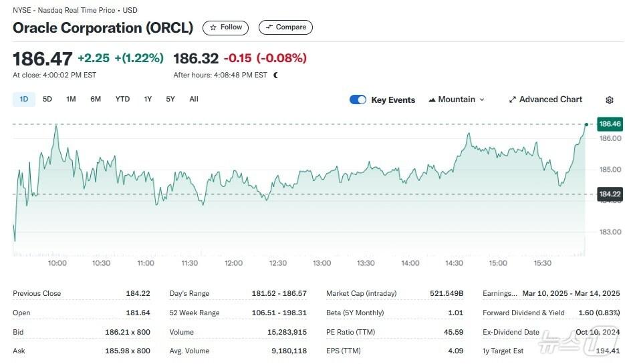
Task: Select the 1Y time range
Action: pos(148,99)
